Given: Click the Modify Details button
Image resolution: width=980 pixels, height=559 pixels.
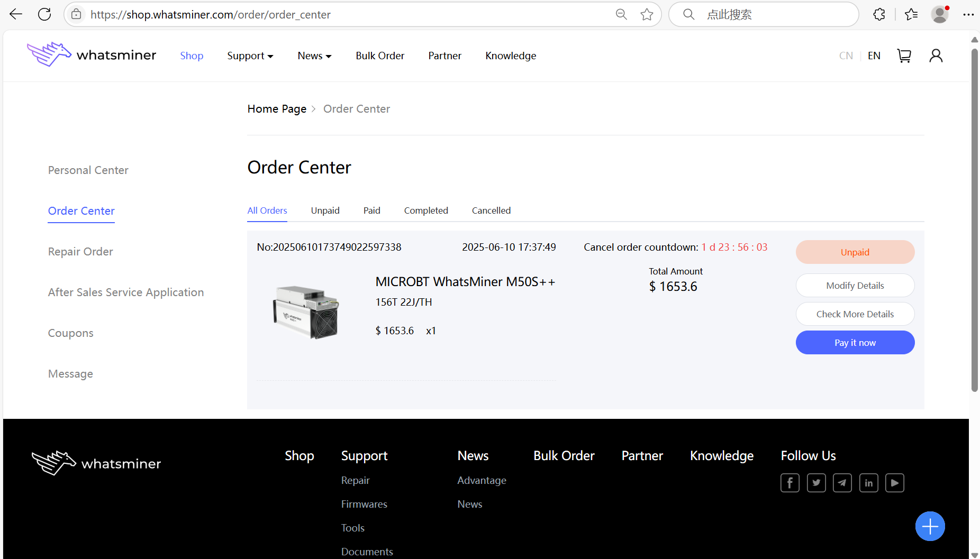Looking at the screenshot, I should pos(855,286).
